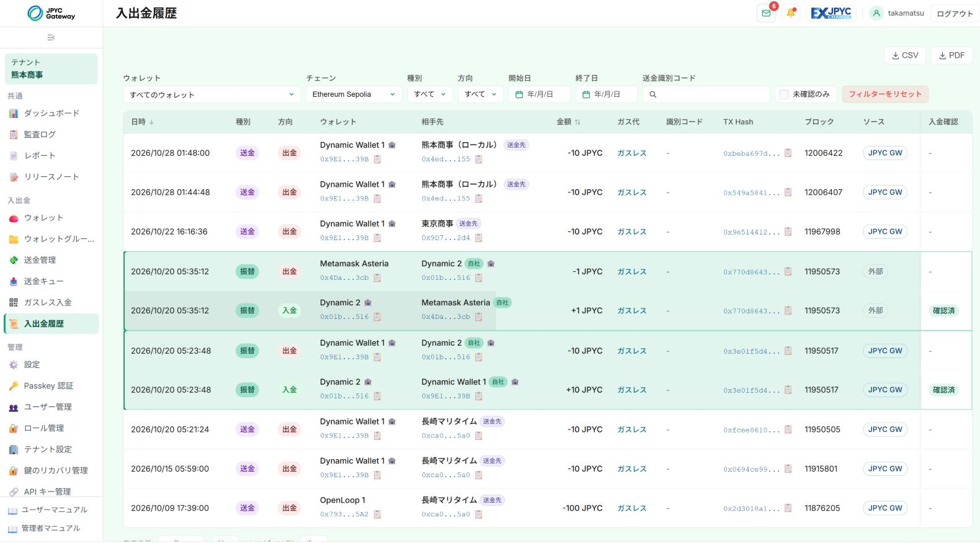Click the OpenLoop 1 wallet name
Viewport: 980px width, 543px height.
tap(342, 500)
